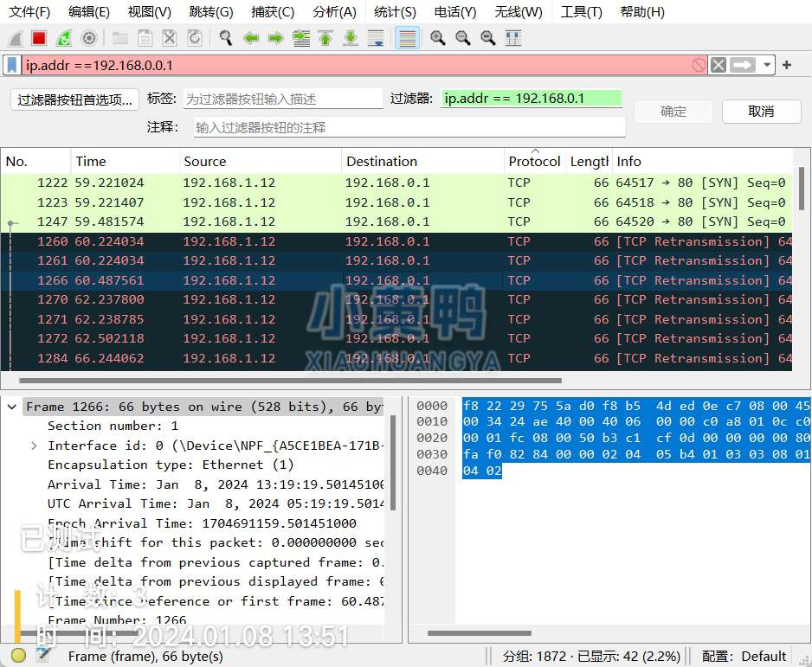Sort by the Protocol column header
This screenshot has height=667, width=812.
(x=534, y=162)
